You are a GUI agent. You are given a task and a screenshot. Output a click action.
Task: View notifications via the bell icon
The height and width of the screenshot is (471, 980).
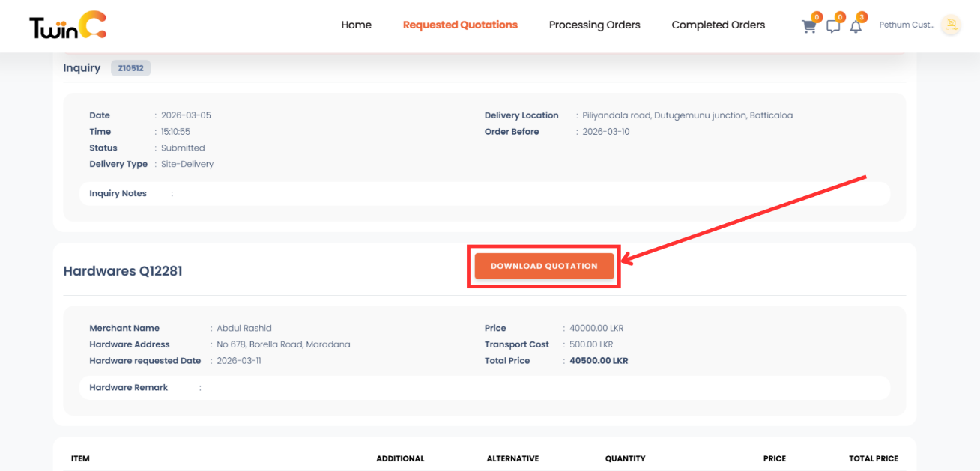point(856,25)
